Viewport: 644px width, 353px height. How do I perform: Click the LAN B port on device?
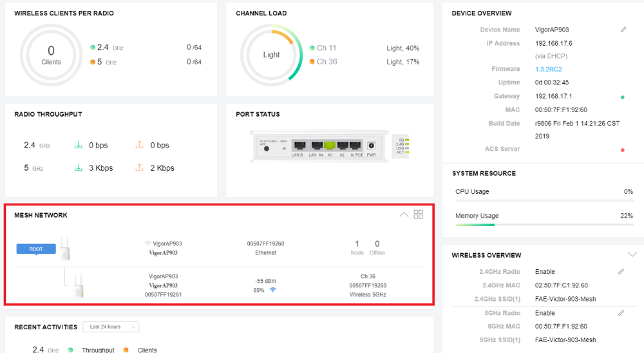299,146
